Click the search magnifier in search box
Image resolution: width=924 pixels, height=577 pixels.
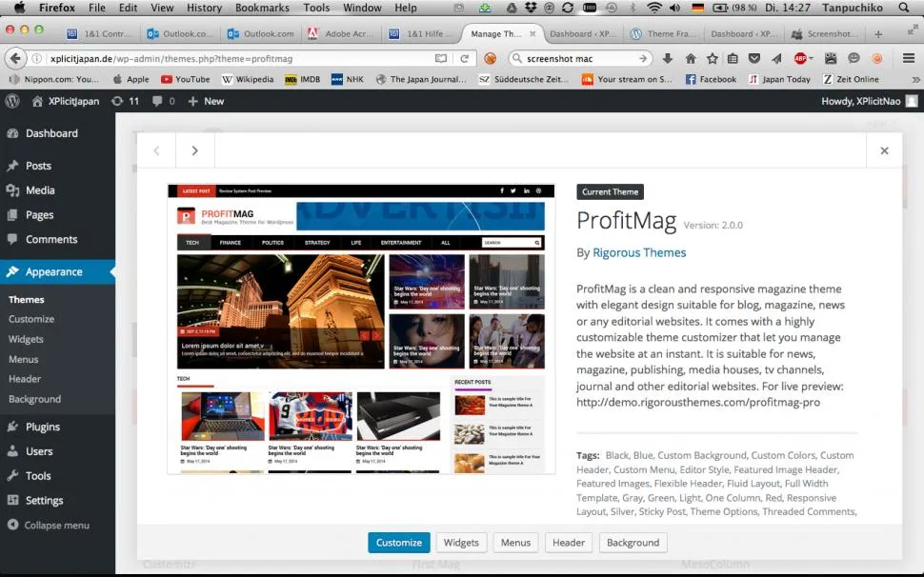(517, 58)
